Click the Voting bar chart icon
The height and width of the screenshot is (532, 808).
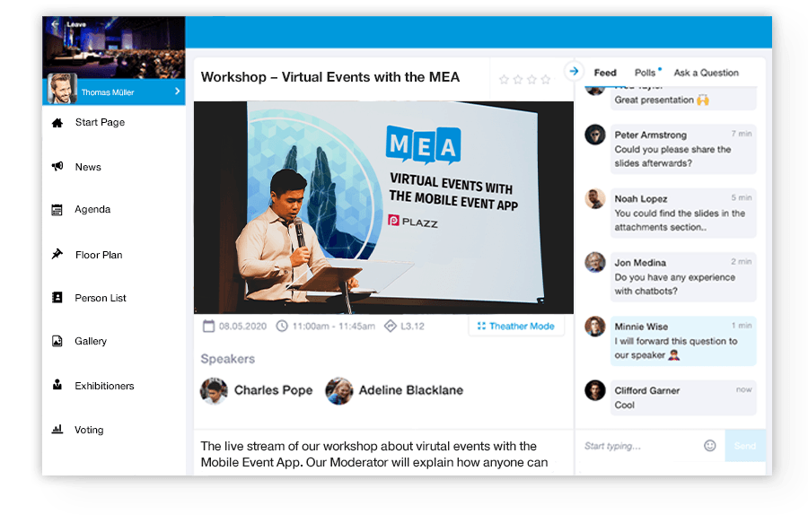coord(57,429)
